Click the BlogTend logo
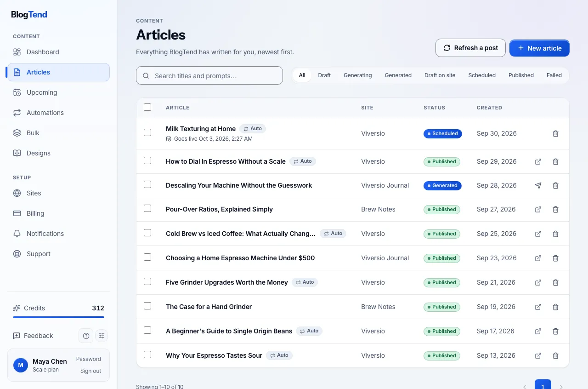This screenshot has width=588, height=389. [29, 15]
